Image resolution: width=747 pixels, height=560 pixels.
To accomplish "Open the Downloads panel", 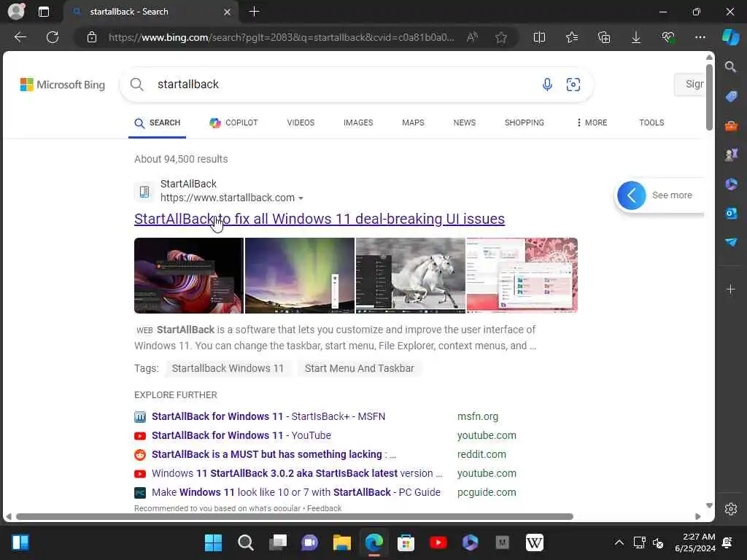I will (636, 37).
